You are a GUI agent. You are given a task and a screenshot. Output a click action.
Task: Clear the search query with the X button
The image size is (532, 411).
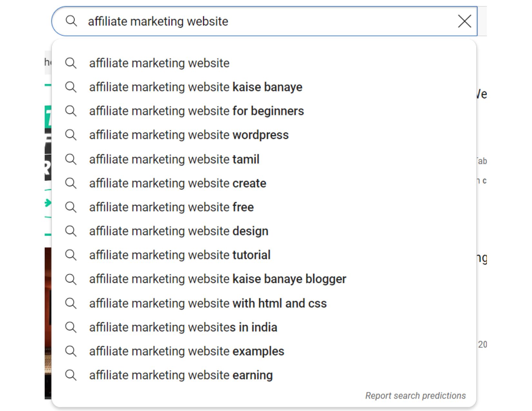coord(464,21)
